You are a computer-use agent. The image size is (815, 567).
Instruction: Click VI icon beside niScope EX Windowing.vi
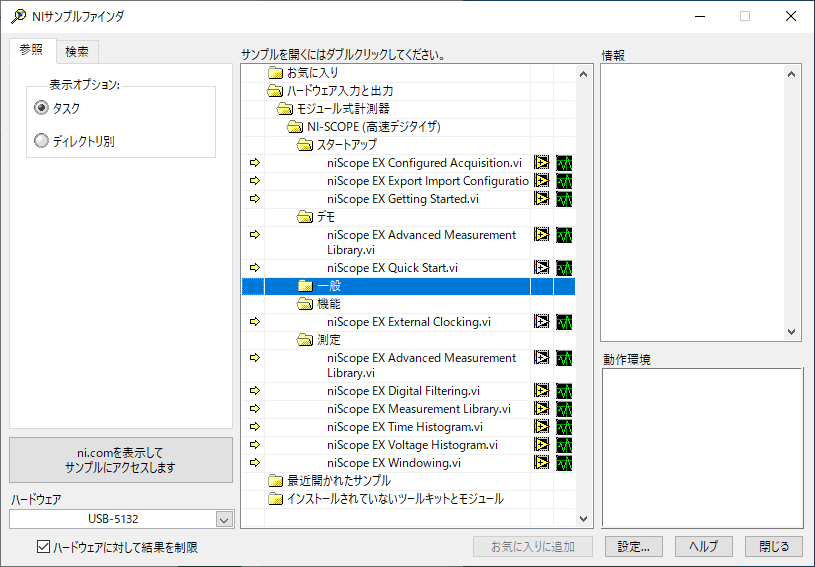(x=542, y=463)
